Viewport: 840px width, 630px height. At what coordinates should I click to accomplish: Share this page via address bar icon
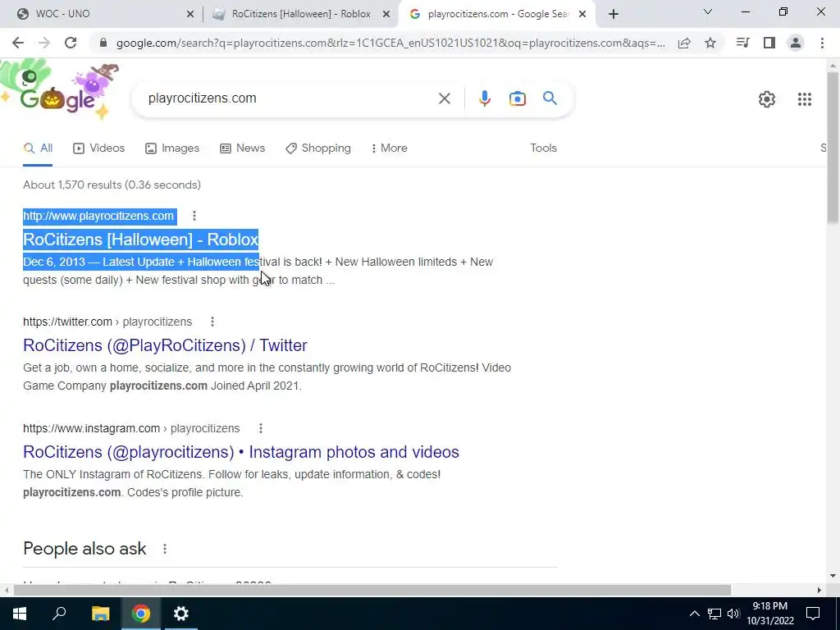click(x=684, y=43)
